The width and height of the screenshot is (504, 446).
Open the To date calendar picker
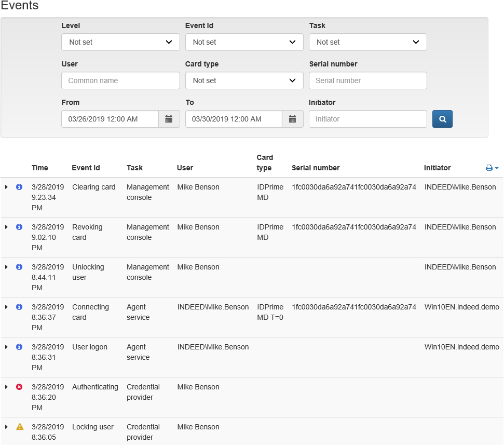click(x=292, y=119)
